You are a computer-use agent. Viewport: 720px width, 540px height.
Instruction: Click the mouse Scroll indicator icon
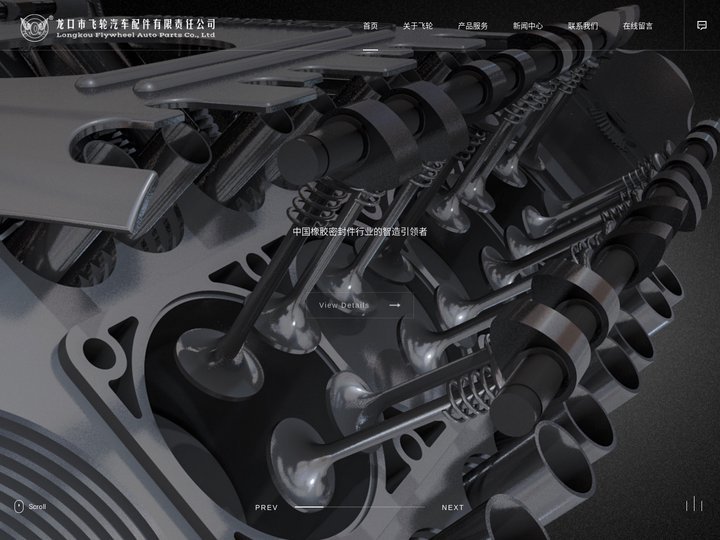point(19,506)
